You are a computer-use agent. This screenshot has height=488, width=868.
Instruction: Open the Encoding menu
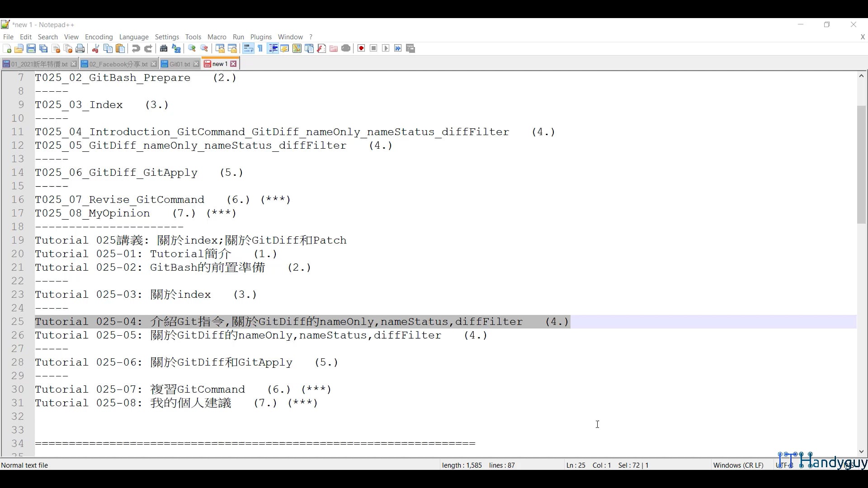pos(99,37)
